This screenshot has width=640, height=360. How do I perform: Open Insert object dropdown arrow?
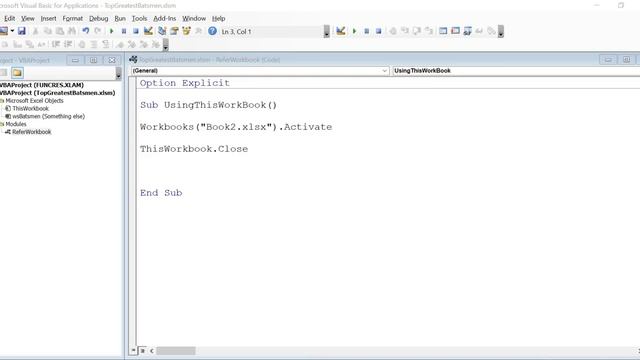[x=12, y=31]
